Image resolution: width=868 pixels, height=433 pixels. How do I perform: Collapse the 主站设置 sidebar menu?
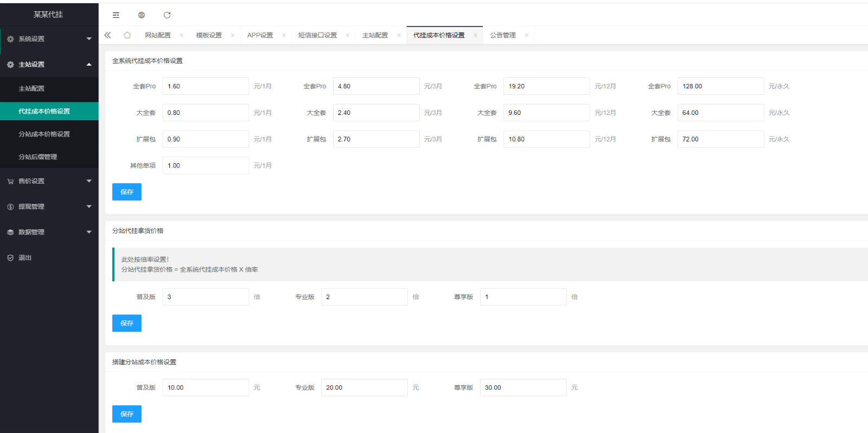click(x=49, y=64)
